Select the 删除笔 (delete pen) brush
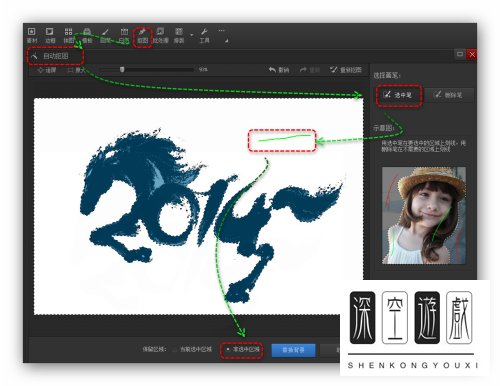The height and width of the screenshot is (386, 500). pos(449,95)
